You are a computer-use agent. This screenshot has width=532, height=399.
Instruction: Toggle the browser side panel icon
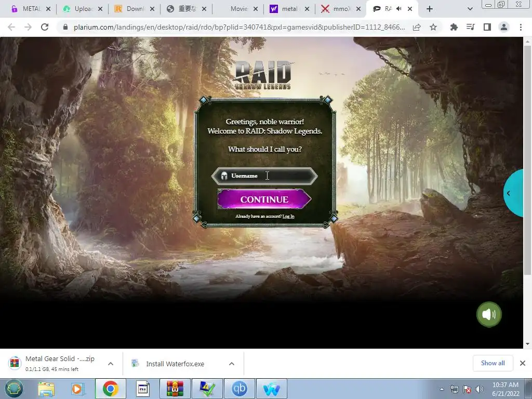[x=487, y=27]
